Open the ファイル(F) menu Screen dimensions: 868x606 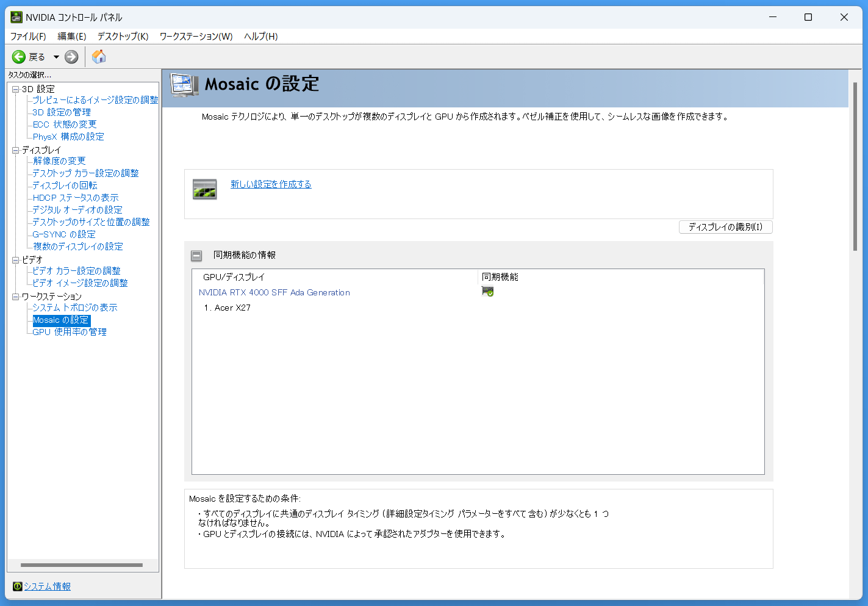28,37
